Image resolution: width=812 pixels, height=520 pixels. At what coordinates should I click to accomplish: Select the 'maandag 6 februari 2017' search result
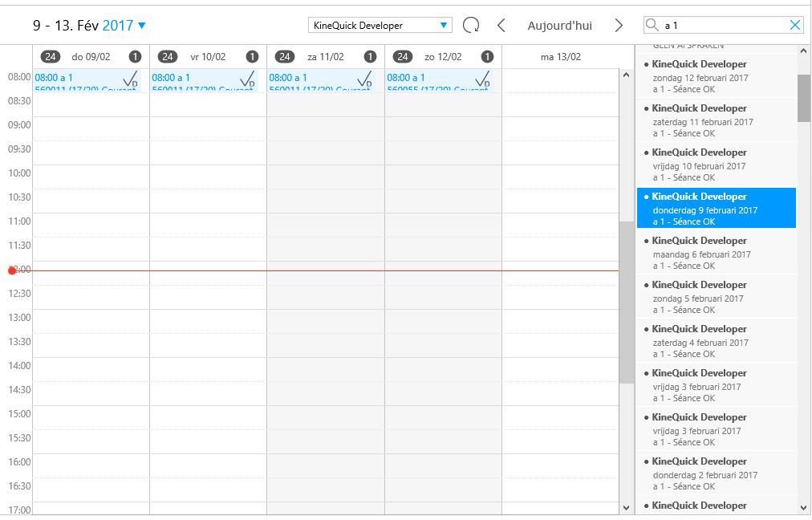717,252
